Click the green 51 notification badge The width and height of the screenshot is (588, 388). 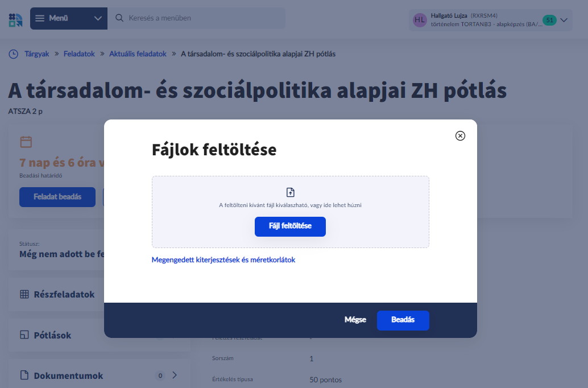pyautogui.click(x=549, y=20)
